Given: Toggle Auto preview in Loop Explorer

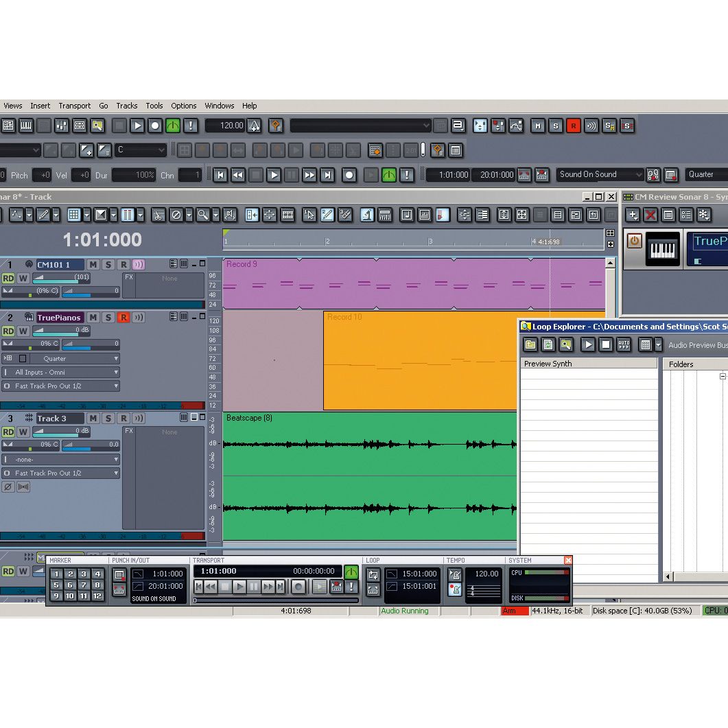Looking at the screenshot, I should [x=624, y=344].
